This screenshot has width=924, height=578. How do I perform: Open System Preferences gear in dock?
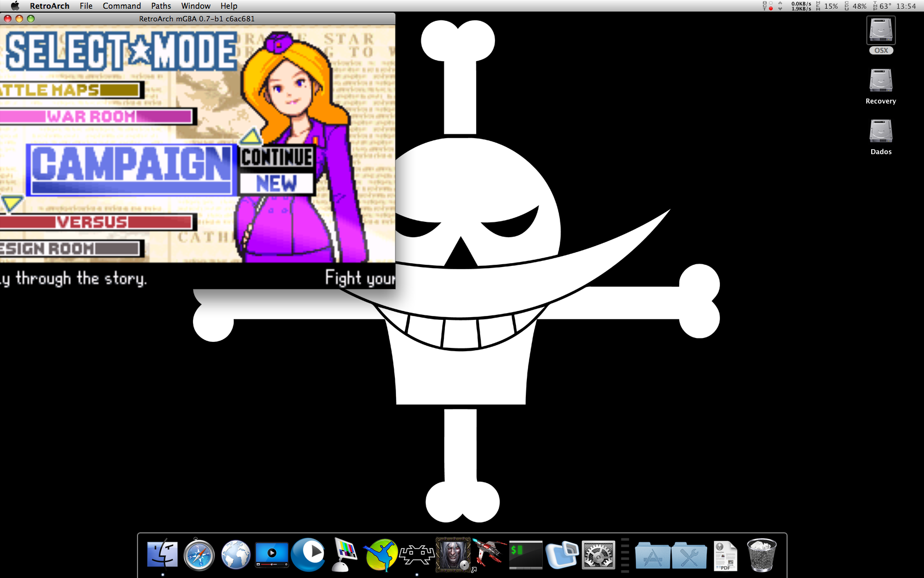point(598,555)
